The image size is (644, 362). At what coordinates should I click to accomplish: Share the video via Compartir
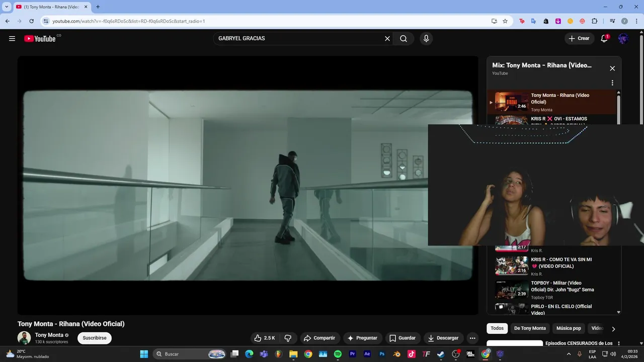click(x=319, y=338)
